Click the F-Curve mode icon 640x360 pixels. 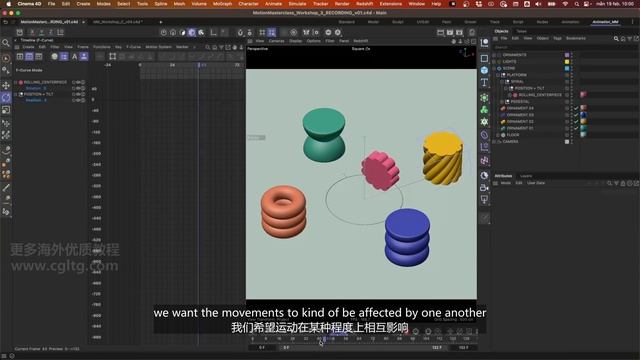(x=29, y=57)
